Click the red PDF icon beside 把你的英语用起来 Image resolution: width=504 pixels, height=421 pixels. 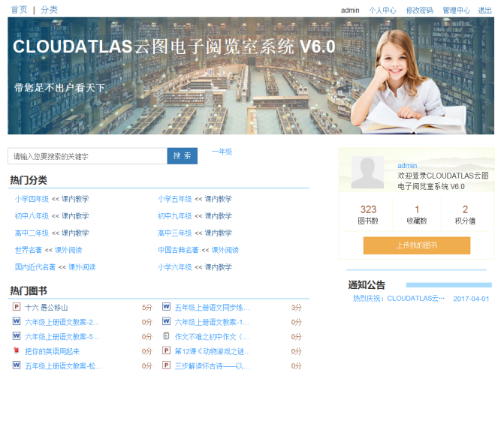(x=17, y=350)
